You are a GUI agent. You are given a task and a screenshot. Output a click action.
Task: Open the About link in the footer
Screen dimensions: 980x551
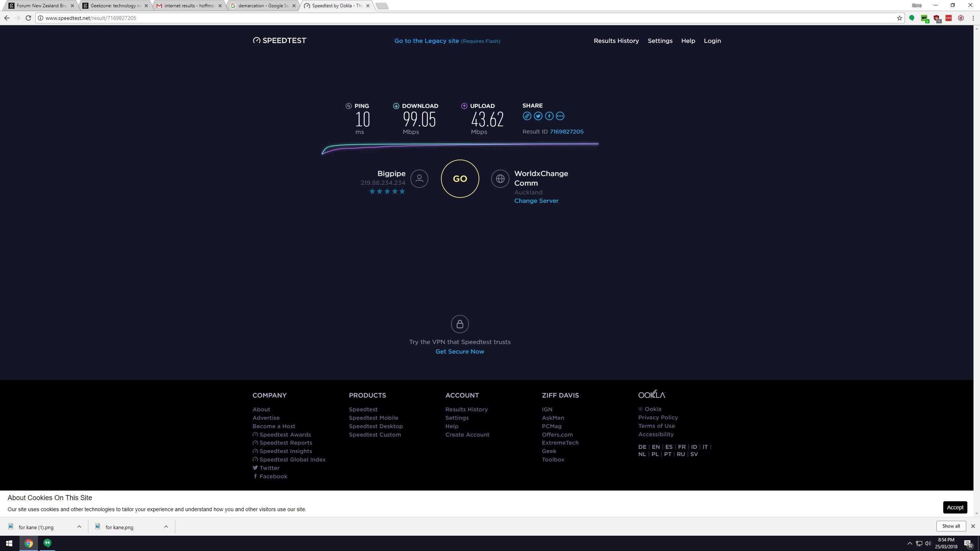(x=261, y=409)
